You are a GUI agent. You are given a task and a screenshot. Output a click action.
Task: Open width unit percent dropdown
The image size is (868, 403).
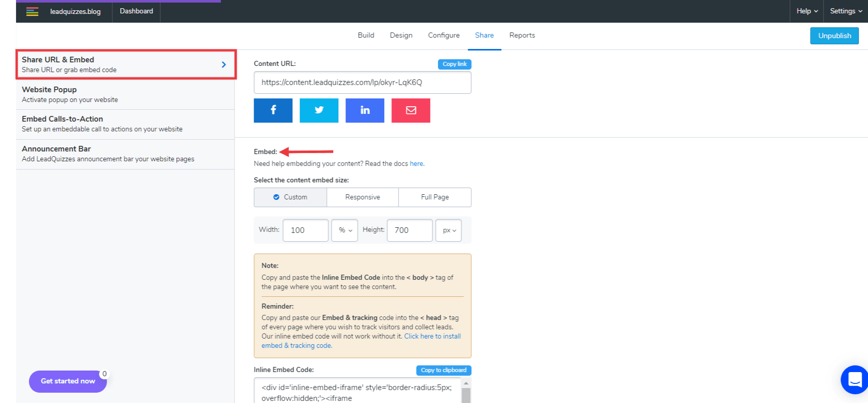click(x=345, y=230)
